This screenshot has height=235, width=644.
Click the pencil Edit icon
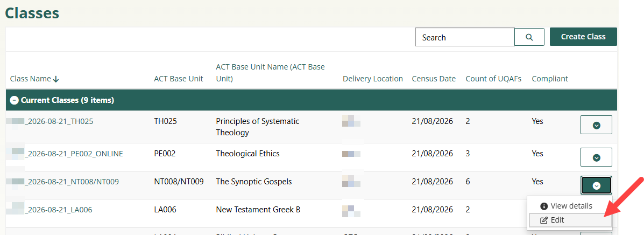(543, 220)
